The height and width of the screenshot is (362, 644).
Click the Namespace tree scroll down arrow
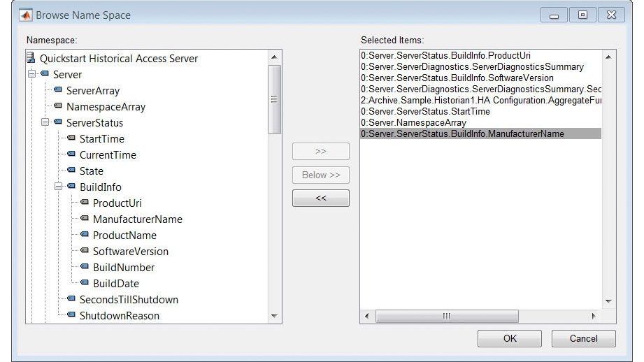(275, 317)
